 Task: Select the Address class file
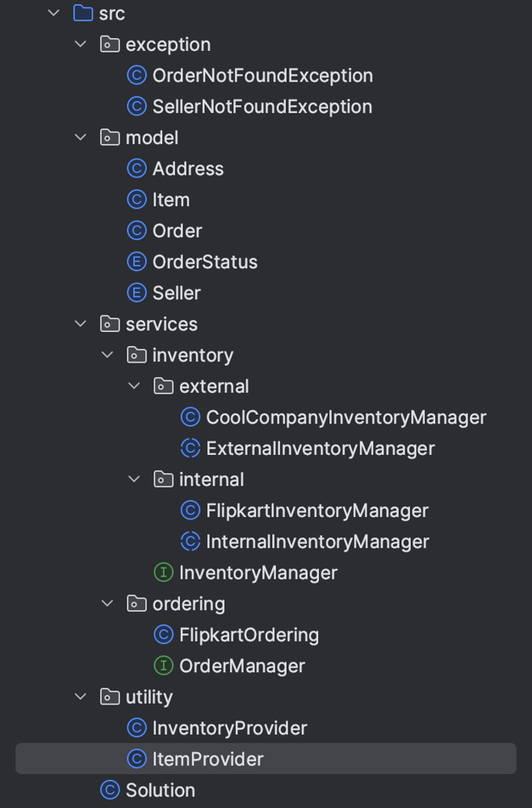[x=187, y=169]
